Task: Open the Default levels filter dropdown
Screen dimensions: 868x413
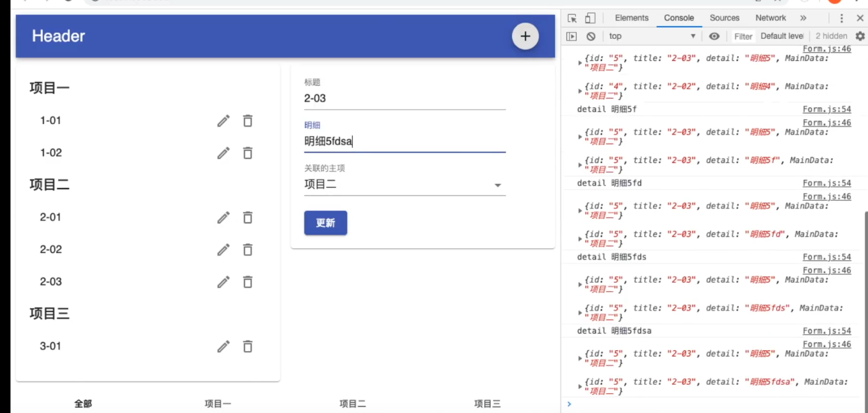Action: tap(782, 36)
